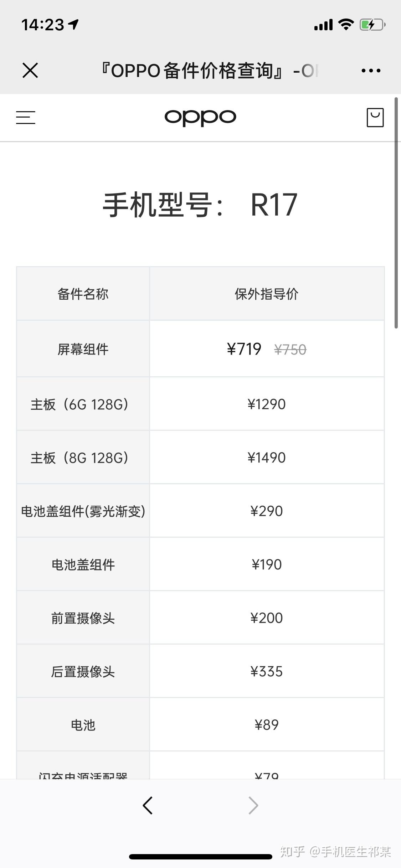Select the 主板 (6G 128G) row
This screenshot has height=868, width=401.
(x=79, y=404)
